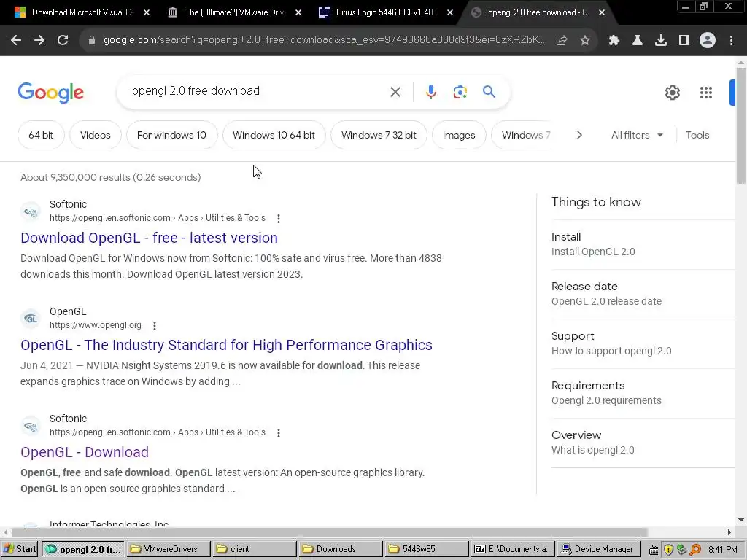
Task: Open Download OpenGL - free - latest version
Action: 149,238
